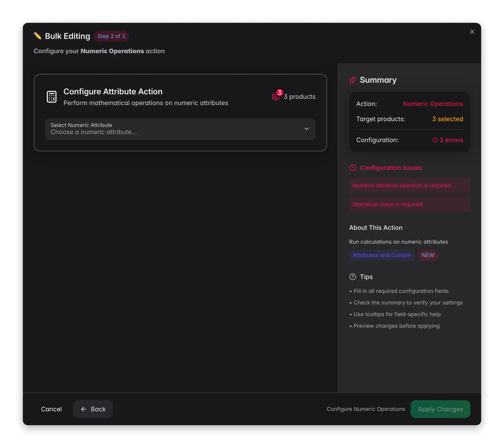
Task: Open the Select Numeric Attribute dropdown
Action: pyautogui.click(x=180, y=129)
